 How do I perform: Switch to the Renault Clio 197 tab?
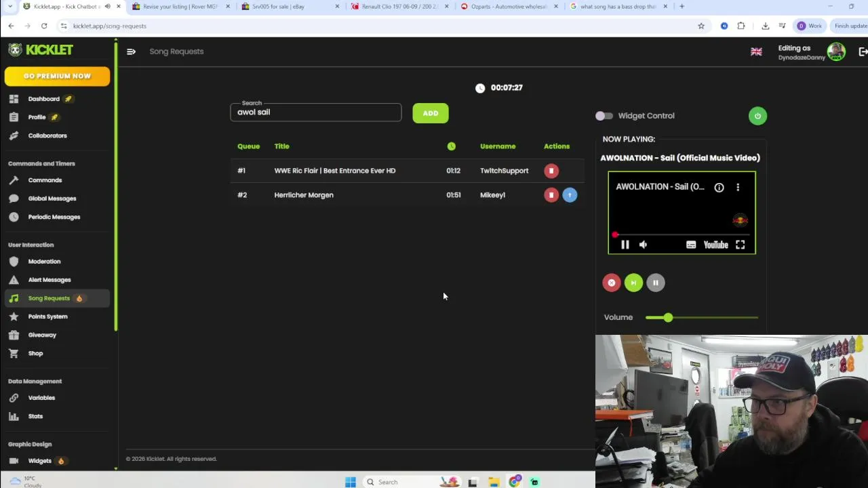click(x=399, y=7)
